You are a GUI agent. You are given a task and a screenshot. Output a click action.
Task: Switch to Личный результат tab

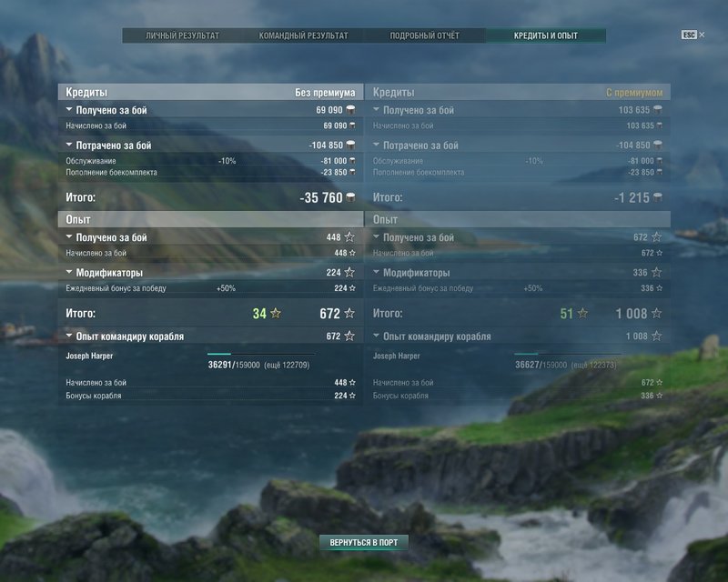pyautogui.click(x=183, y=35)
